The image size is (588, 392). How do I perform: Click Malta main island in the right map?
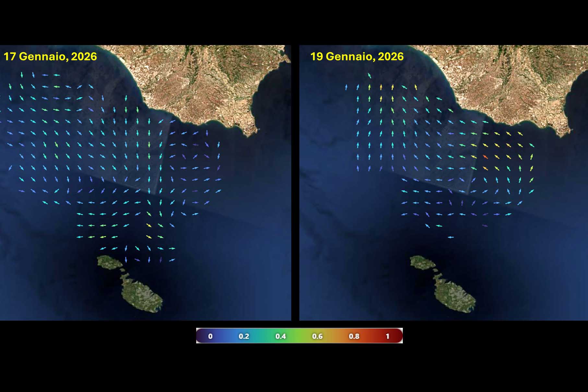coord(454,293)
